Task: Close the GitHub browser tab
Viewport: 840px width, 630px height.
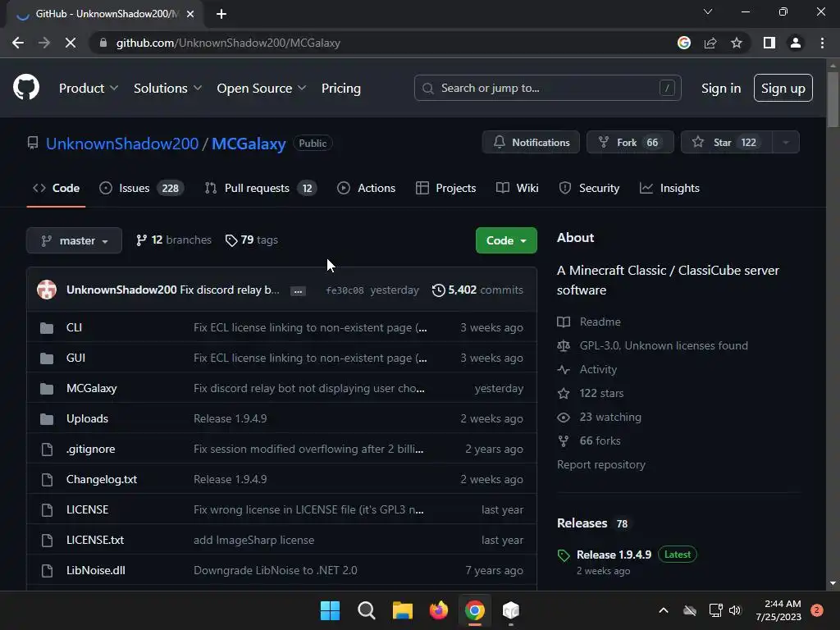Action: coord(190,14)
